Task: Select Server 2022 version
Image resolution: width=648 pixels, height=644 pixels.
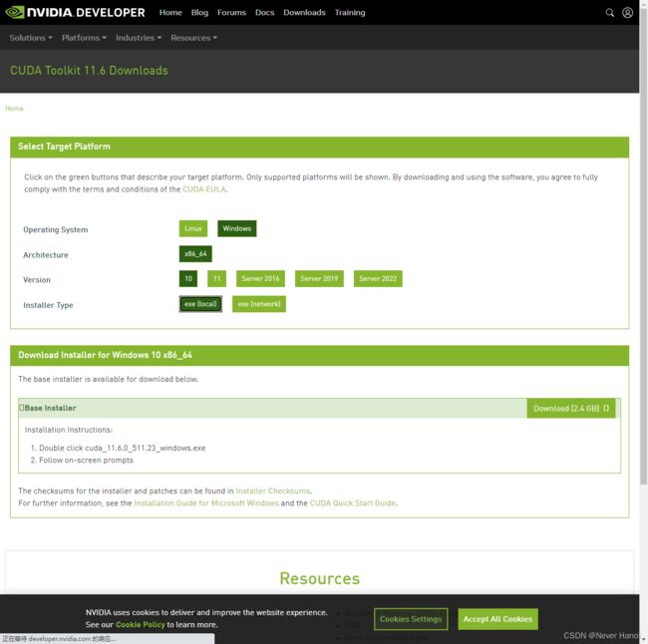Action: 378,278
